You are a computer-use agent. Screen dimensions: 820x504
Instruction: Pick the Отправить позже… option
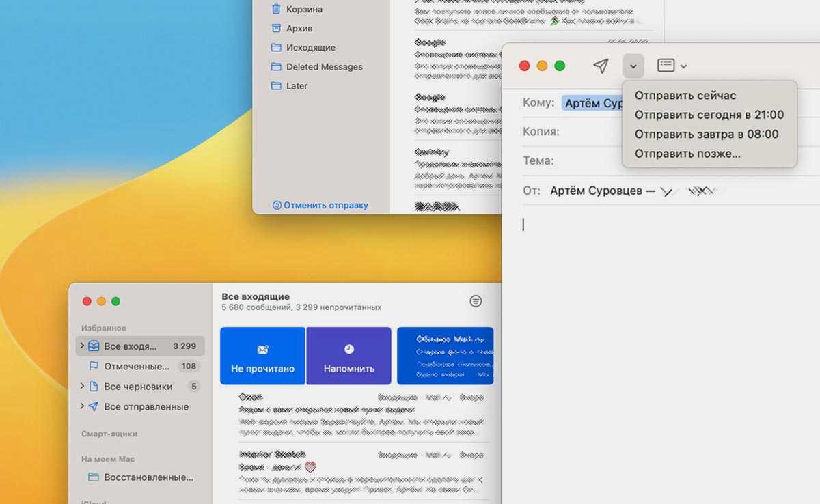(687, 154)
